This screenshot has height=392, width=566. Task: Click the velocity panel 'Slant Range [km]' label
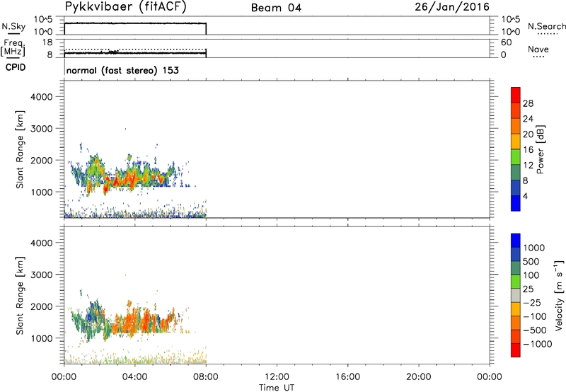pos(20,296)
